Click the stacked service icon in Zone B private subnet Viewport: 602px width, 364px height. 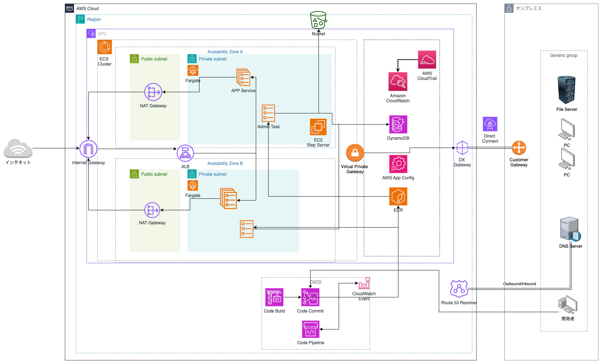coord(229,198)
